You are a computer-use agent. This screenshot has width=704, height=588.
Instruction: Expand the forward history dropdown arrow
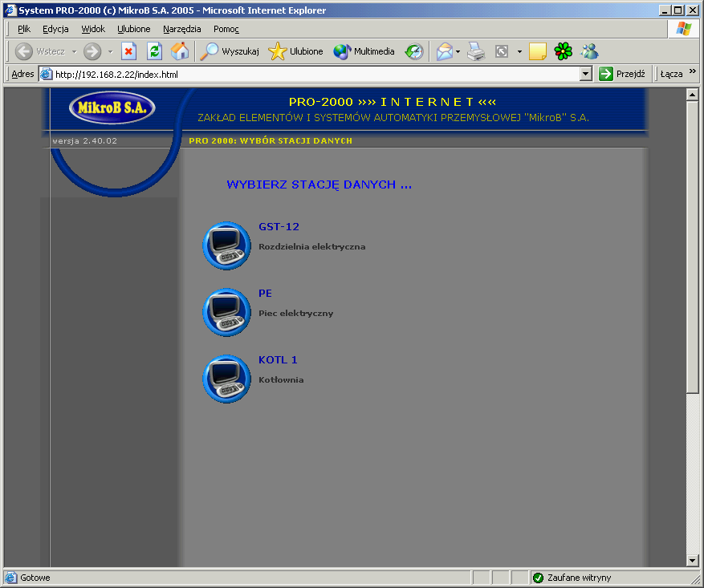point(111,51)
